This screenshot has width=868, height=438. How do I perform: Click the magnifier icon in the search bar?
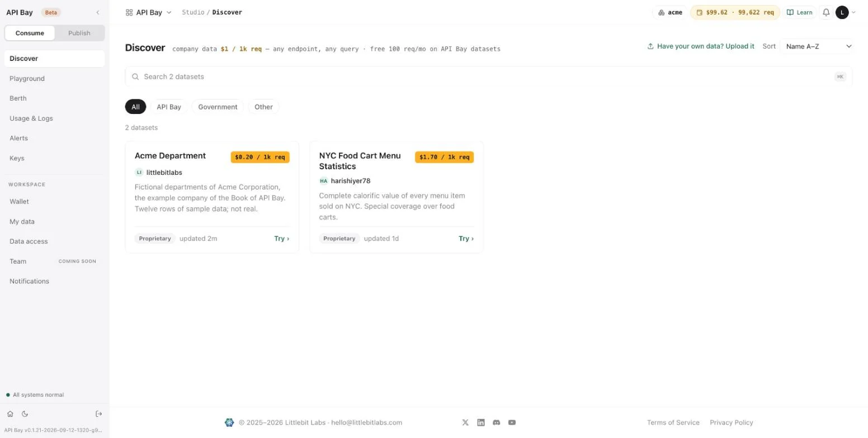pos(135,77)
